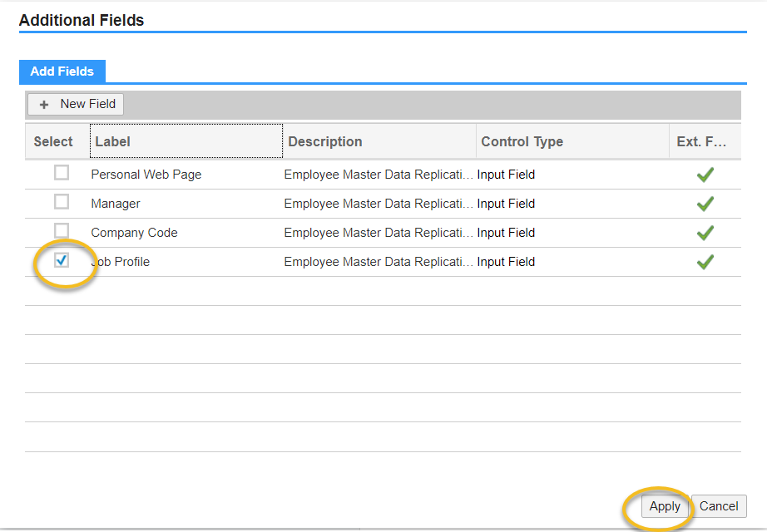The width and height of the screenshot is (767, 532).
Task: Click the green checkmark beside Personal Web Page
Action: pyautogui.click(x=705, y=175)
